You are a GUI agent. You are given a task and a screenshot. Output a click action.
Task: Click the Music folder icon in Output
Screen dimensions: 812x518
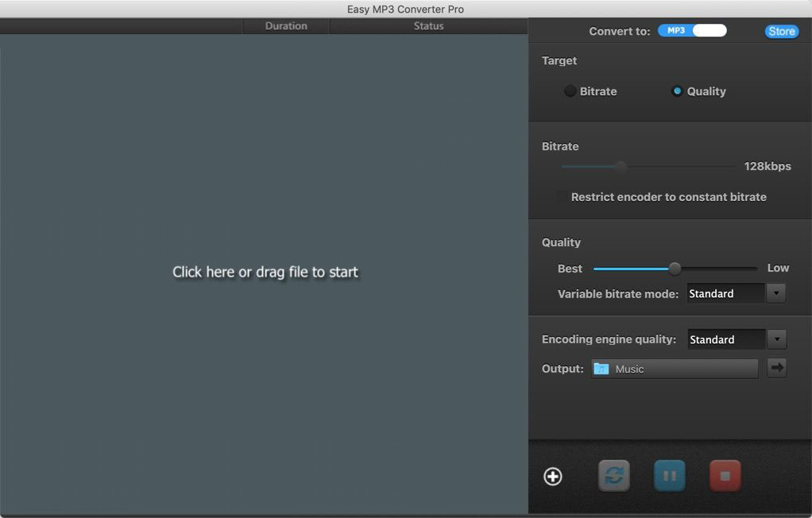[601, 369]
